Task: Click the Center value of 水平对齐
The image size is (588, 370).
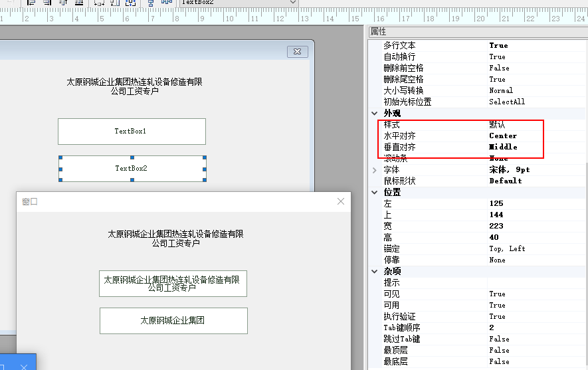Action: coord(503,136)
